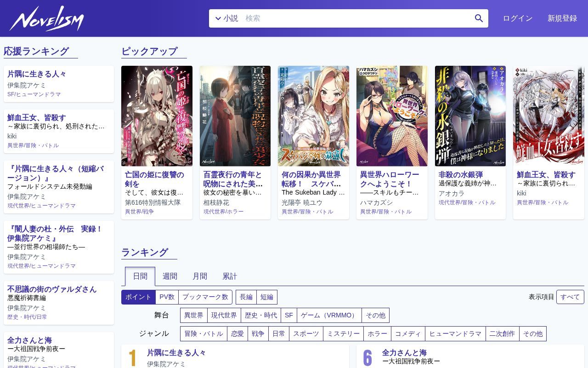Filter genre by 冒険・バトル
588x368 pixels.
pos(204,334)
